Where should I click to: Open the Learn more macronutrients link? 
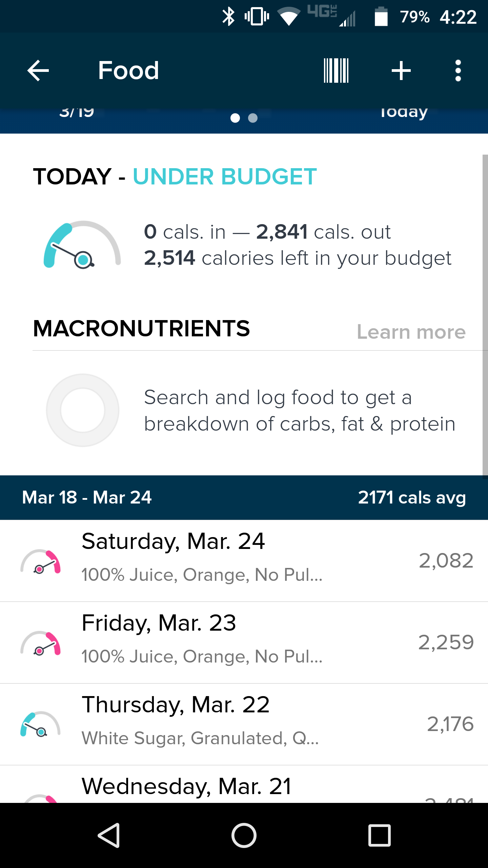point(411,332)
